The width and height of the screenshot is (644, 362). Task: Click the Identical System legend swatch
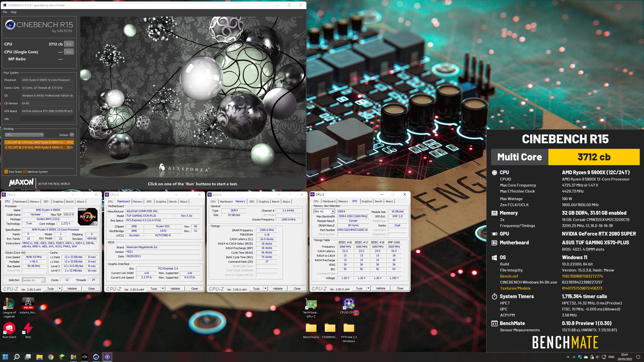click(x=25, y=172)
